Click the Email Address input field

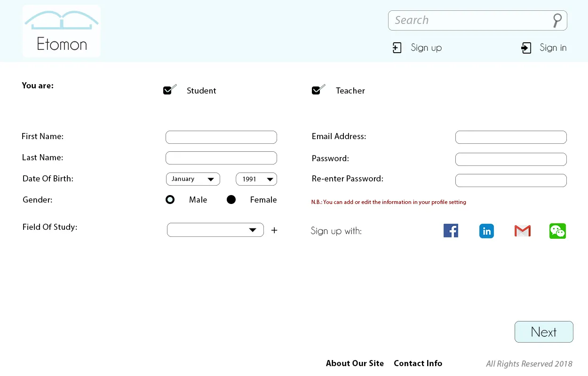pyautogui.click(x=511, y=137)
